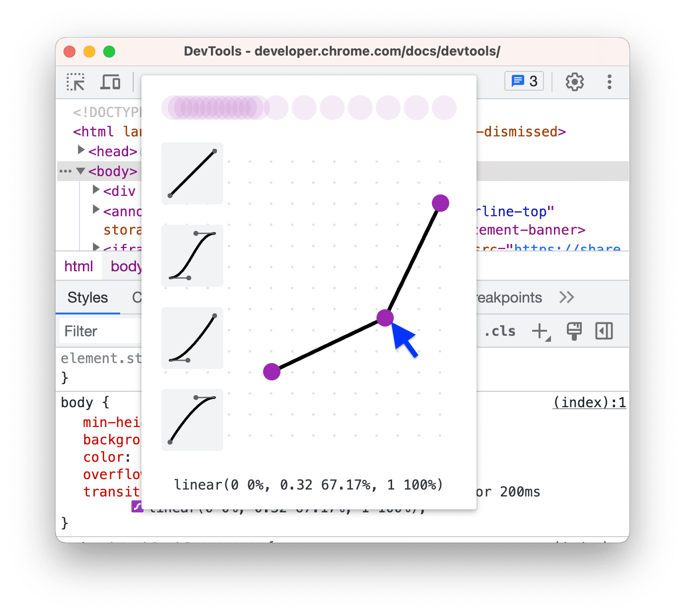
Task: Toggle the device toolbar
Action: 110,82
